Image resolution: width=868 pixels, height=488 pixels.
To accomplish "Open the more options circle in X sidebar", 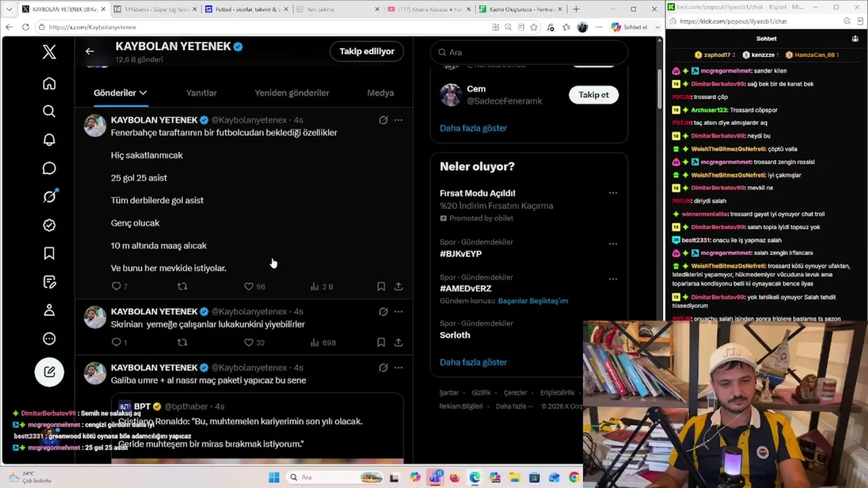I will pyautogui.click(x=49, y=339).
